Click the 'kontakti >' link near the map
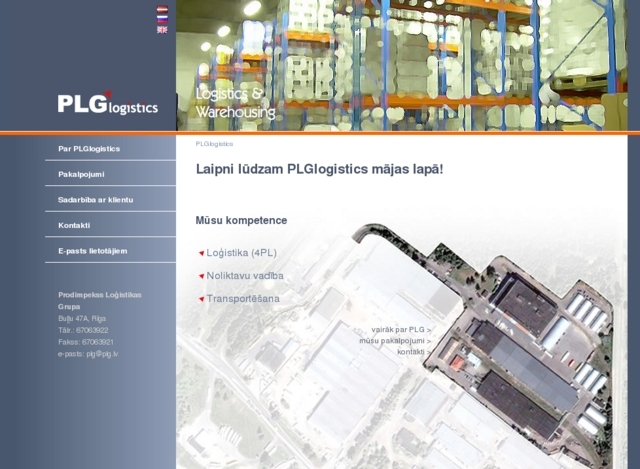The width and height of the screenshot is (640, 469). [x=413, y=351]
